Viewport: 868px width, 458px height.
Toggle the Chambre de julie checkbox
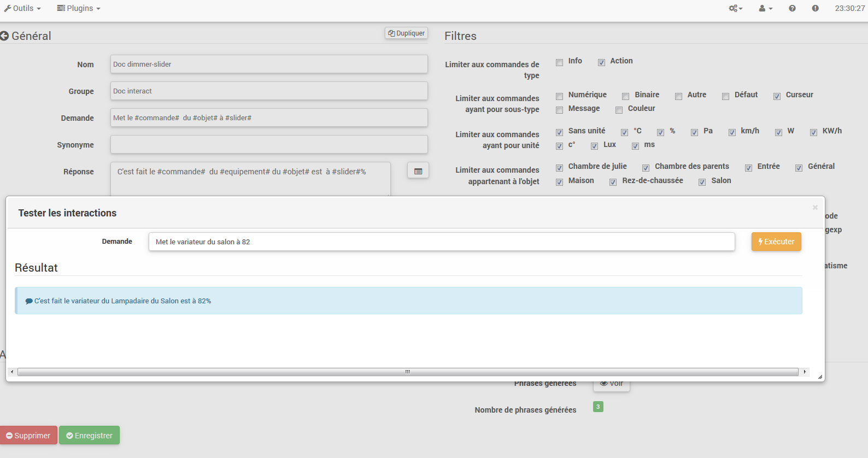[559, 168]
